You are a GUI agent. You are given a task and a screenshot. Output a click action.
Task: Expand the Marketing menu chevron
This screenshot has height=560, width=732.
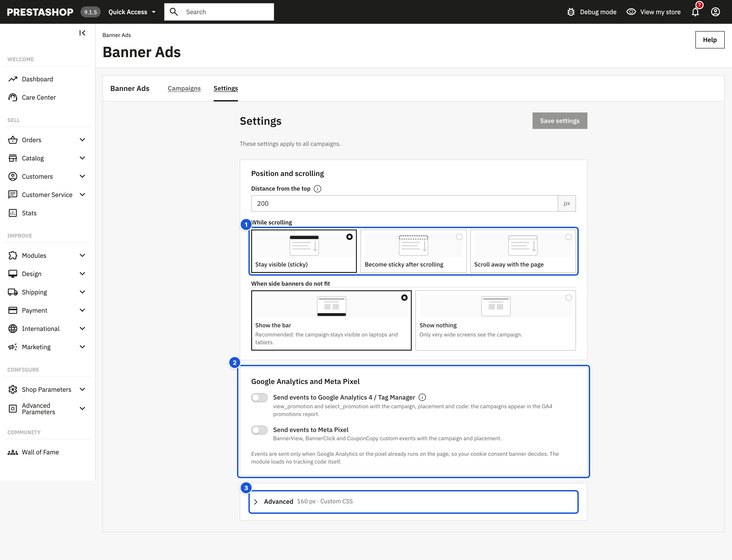pos(82,347)
